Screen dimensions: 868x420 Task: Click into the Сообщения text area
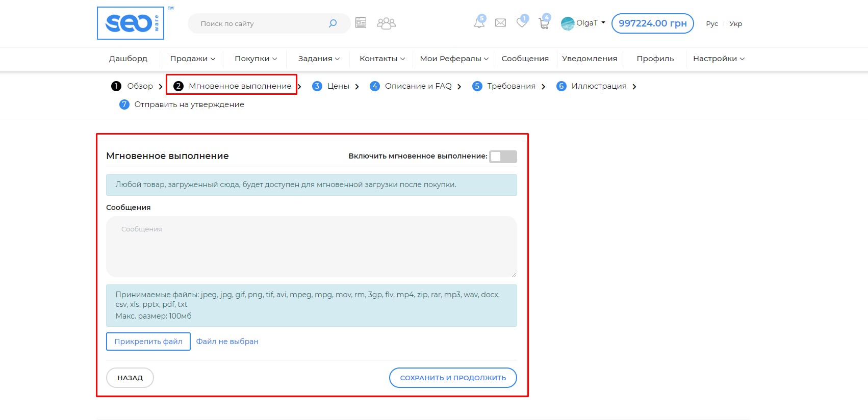tap(311, 247)
